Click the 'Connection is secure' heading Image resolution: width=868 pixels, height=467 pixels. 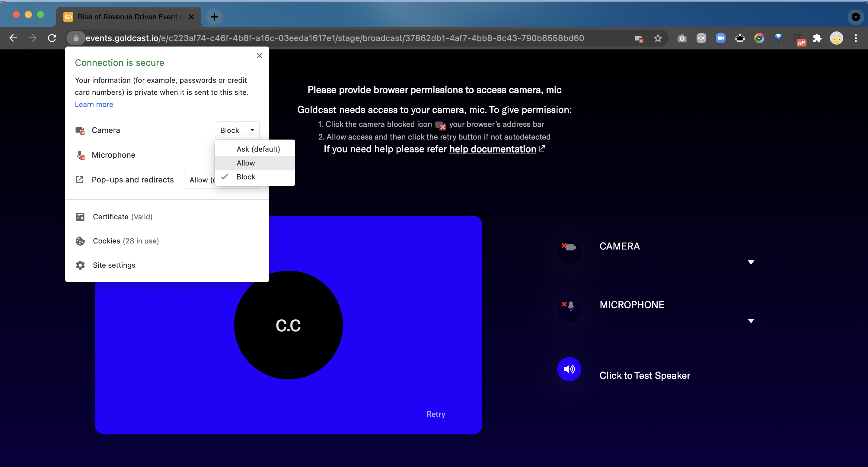(x=120, y=63)
